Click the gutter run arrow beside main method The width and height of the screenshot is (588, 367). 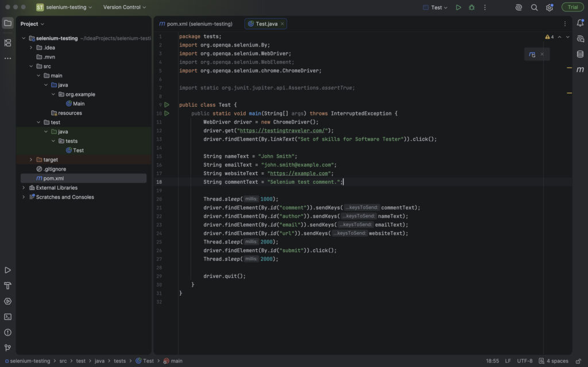point(167,113)
